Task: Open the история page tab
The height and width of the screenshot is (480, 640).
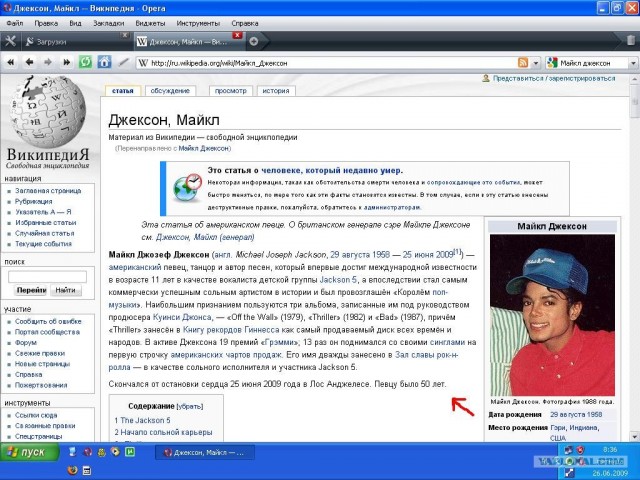Action: (276, 91)
